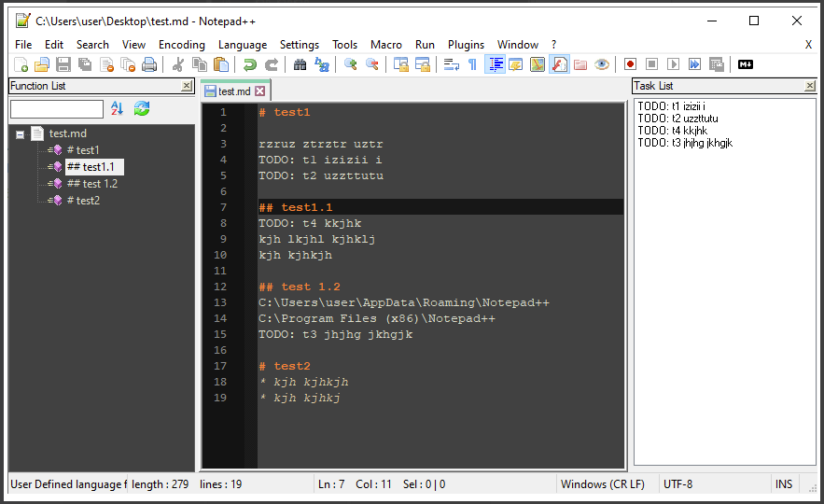Screen dimensions: 824x504
Task: Open the Language menu
Action: tap(243, 45)
